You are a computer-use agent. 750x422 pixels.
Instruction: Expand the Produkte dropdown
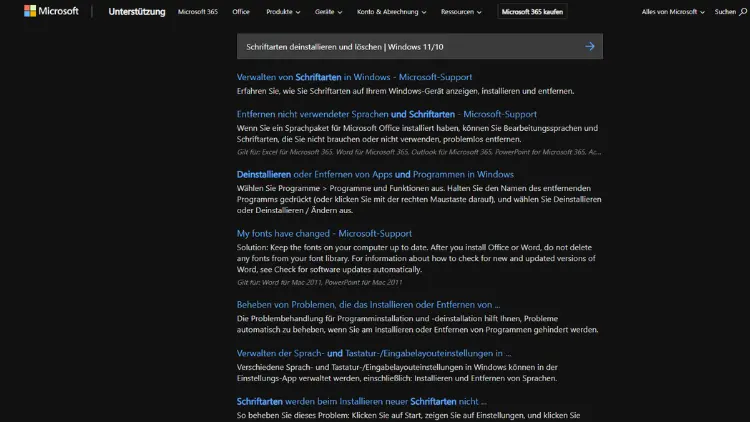click(x=283, y=11)
